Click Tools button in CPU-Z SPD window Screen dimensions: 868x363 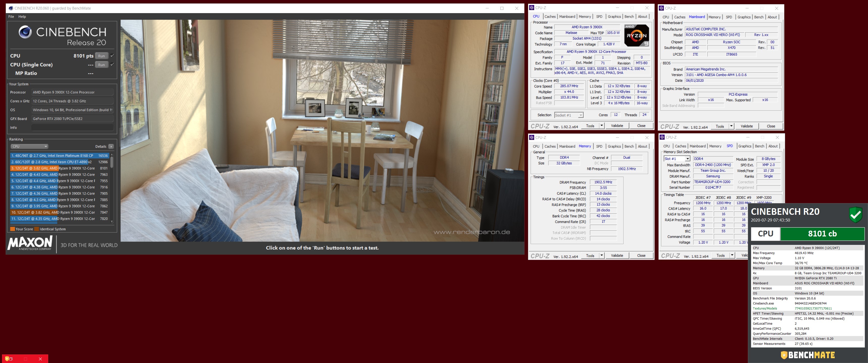720,255
